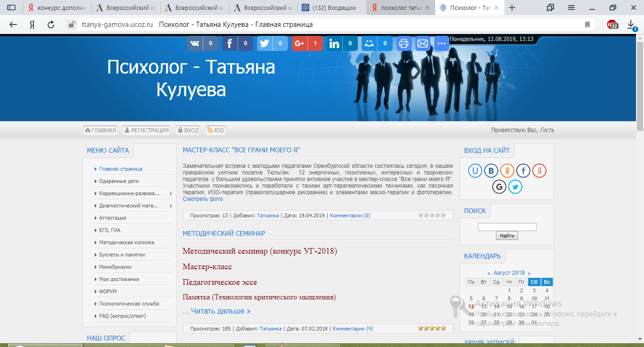This screenshot has width=644, height=347.
Task: Open Август 2019 calendar month link
Action: tap(509, 273)
